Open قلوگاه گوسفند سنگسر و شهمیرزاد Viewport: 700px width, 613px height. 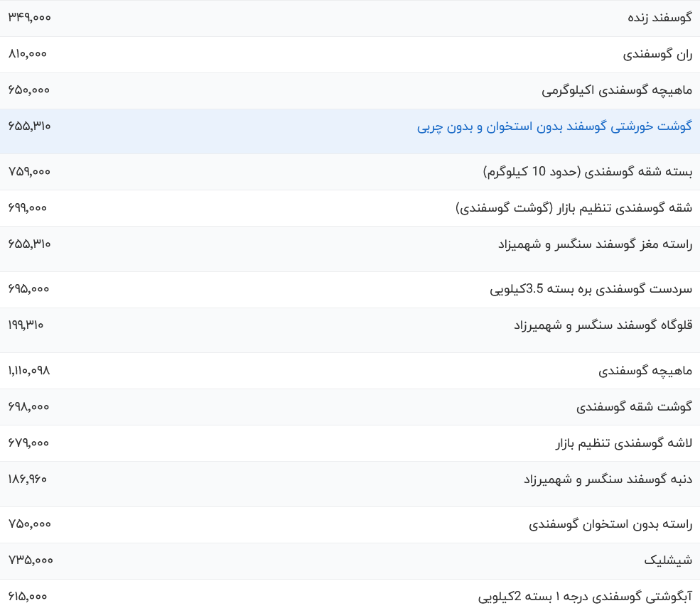click(603, 325)
